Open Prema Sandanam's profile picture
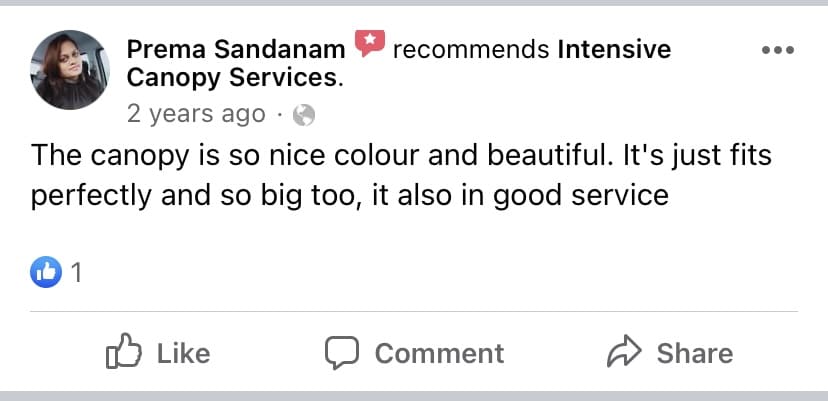 click(71, 70)
